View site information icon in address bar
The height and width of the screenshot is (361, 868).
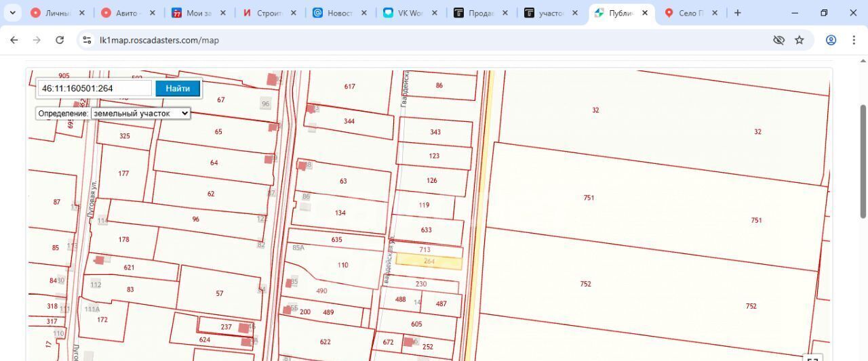pyautogui.click(x=87, y=40)
